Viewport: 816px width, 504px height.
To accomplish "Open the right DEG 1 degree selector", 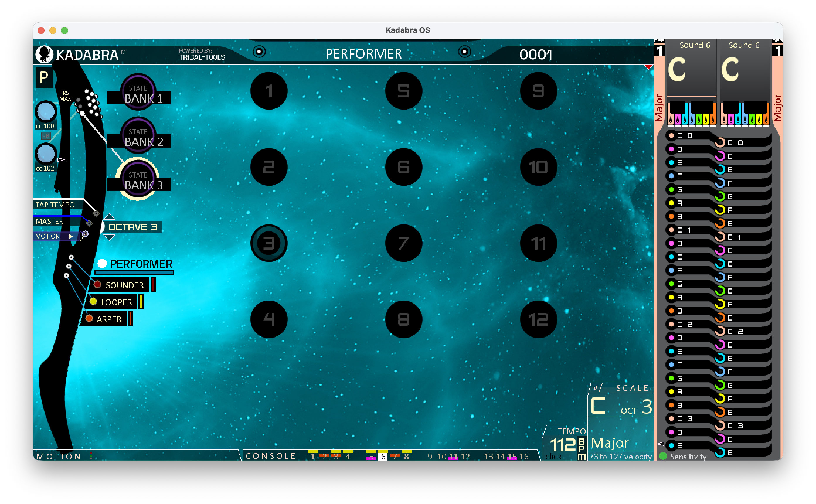I will pyautogui.click(x=777, y=48).
